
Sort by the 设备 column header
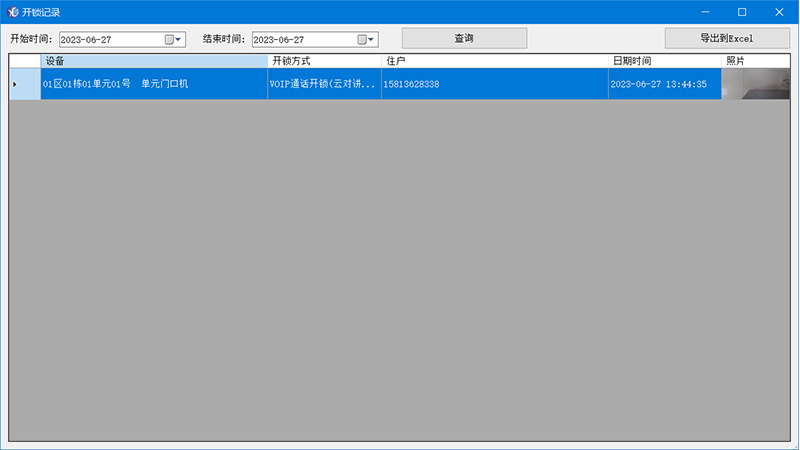154,61
